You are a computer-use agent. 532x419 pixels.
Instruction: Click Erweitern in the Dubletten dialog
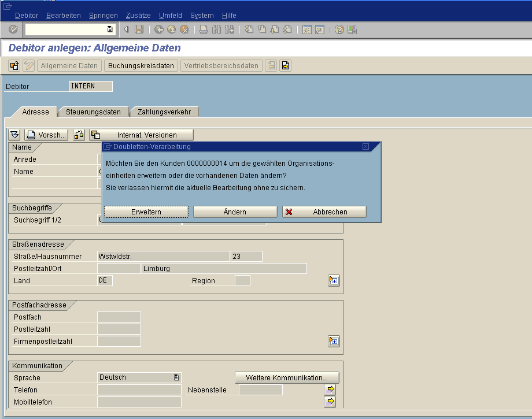(146, 212)
